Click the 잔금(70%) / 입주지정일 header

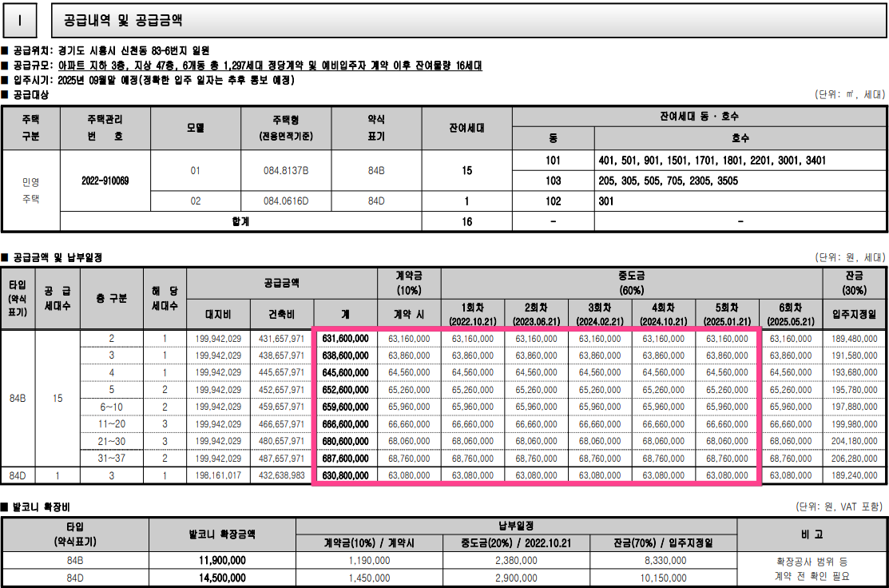coord(663,542)
